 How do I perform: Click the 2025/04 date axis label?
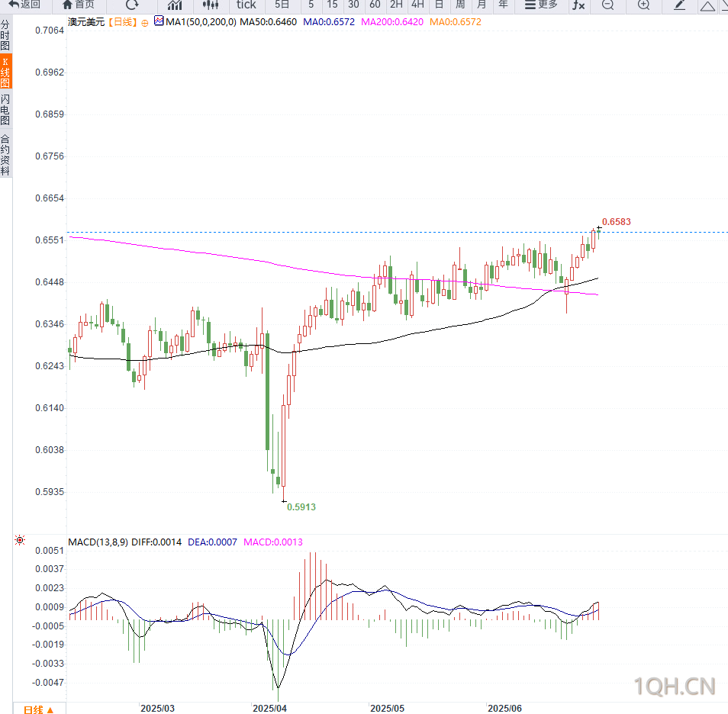(x=269, y=709)
